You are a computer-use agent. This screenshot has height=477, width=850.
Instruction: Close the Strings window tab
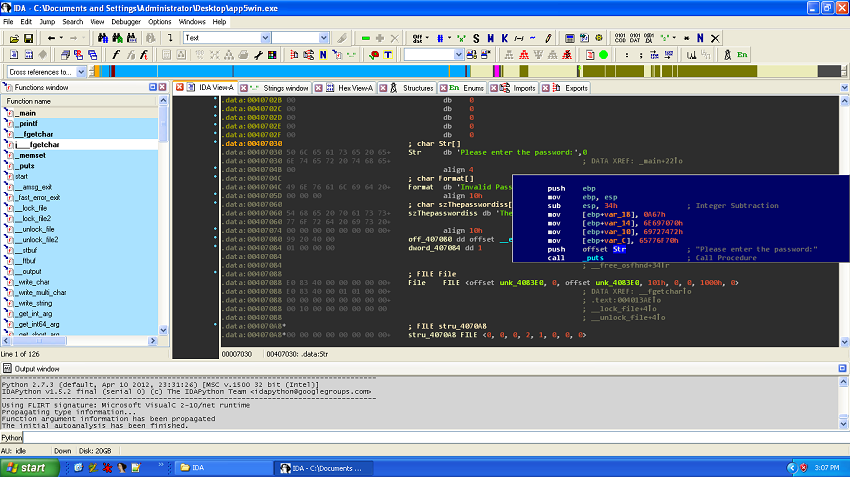[x=244, y=88]
